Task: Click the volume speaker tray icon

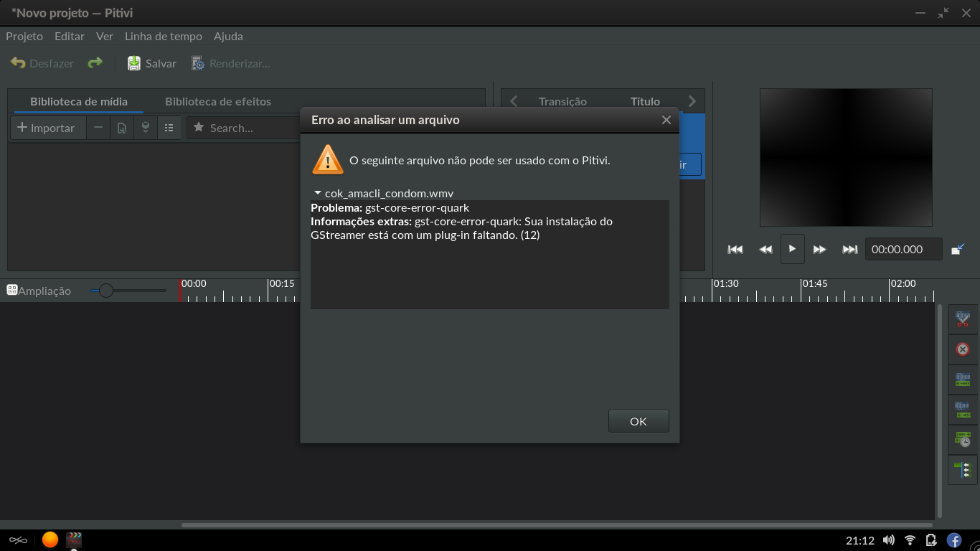Action: pos(889,540)
